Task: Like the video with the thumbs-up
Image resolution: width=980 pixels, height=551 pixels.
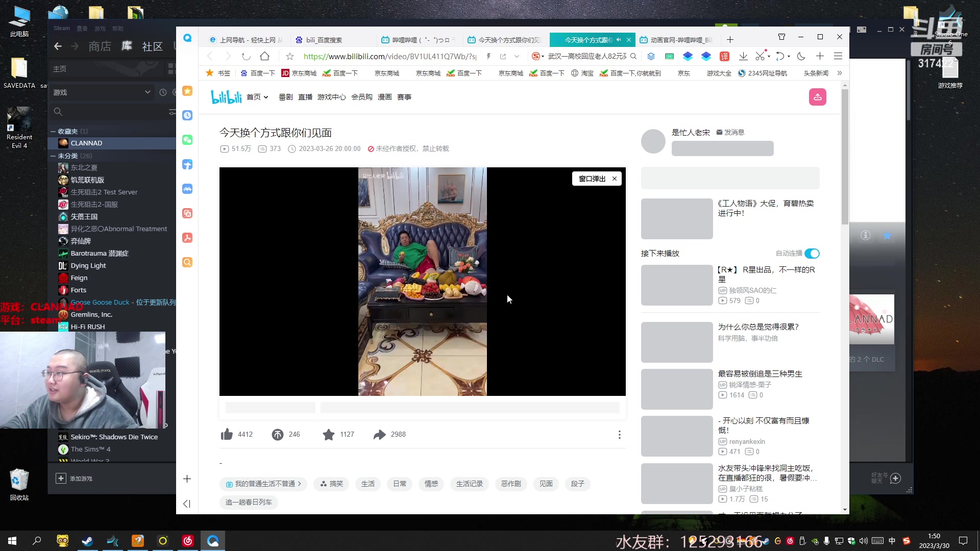Action: (x=226, y=434)
